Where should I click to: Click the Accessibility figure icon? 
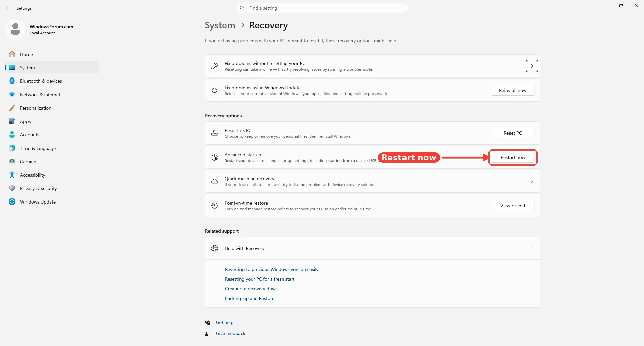12,175
